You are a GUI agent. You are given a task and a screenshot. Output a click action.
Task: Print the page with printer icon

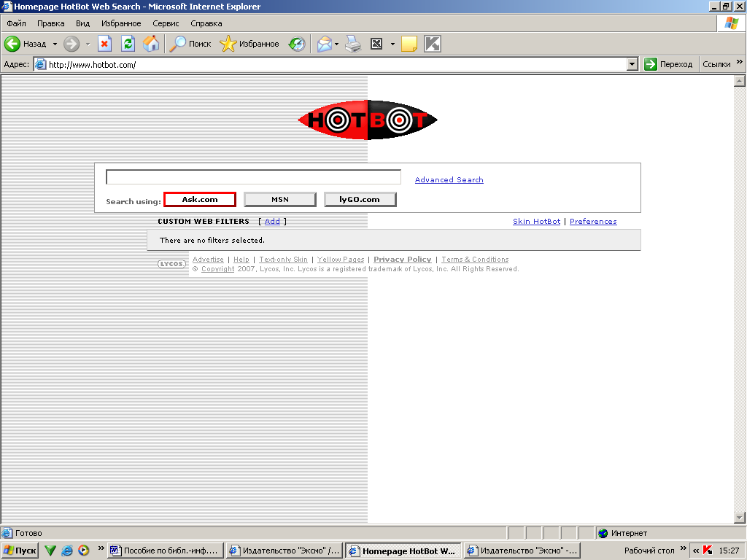click(353, 44)
